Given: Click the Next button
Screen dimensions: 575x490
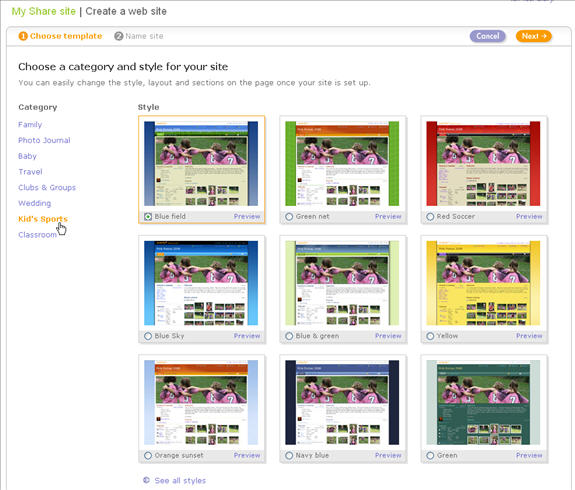Looking at the screenshot, I should tap(534, 36).
